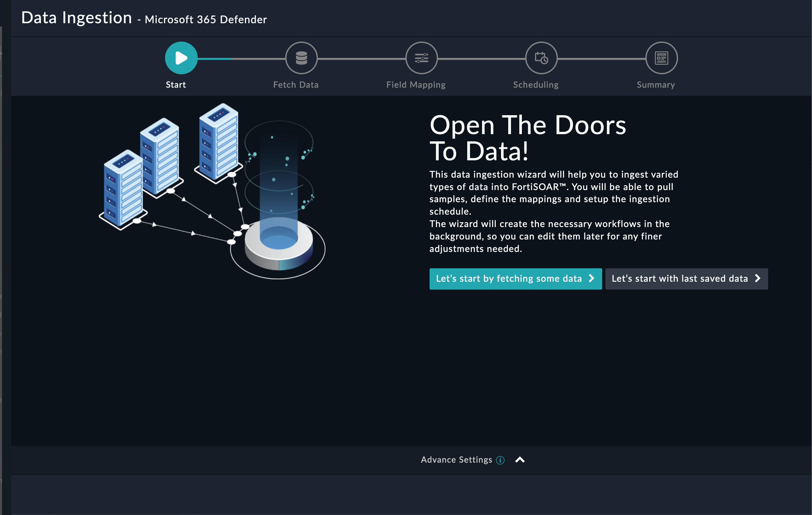812x515 pixels.
Task: Select the Field Mapping step label
Action: tap(416, 85)
